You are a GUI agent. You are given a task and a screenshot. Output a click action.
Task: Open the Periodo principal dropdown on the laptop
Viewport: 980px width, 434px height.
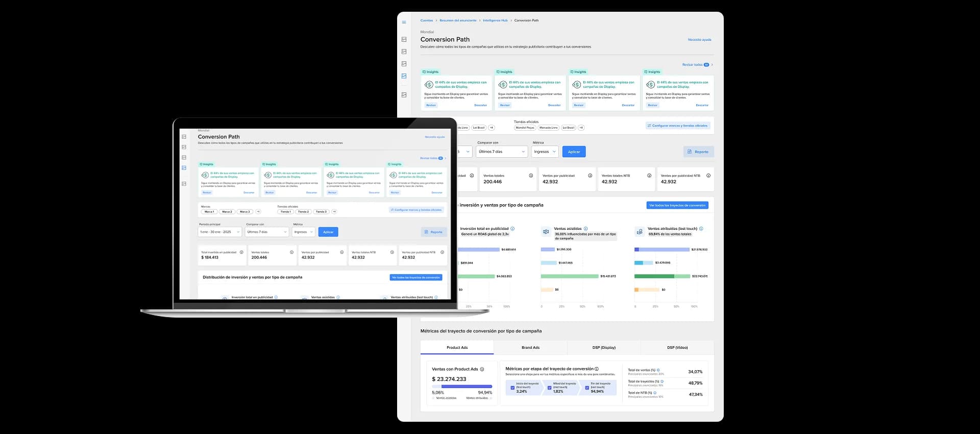[x=220, y=232]
